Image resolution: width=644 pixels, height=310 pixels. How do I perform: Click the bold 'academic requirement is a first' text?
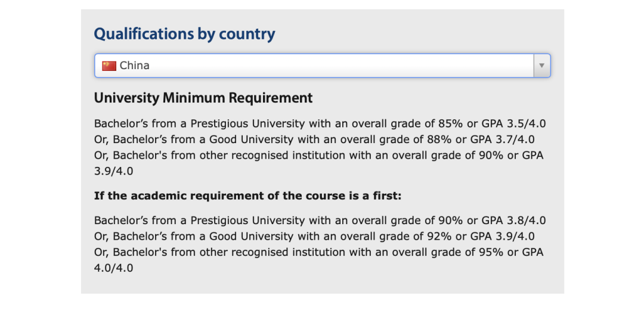click(247, 196)
